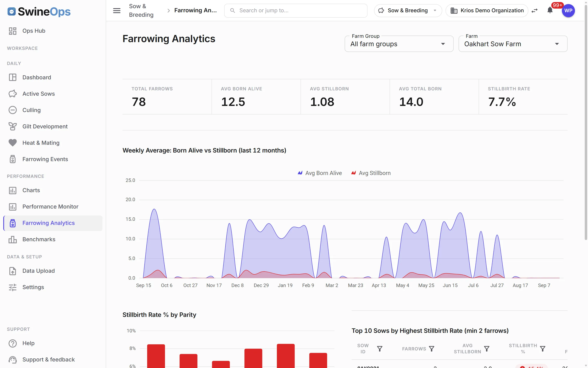Viewport: 588px width, 368px height.
Task: Filter the Farrows column
Action: tap(432, 349)
